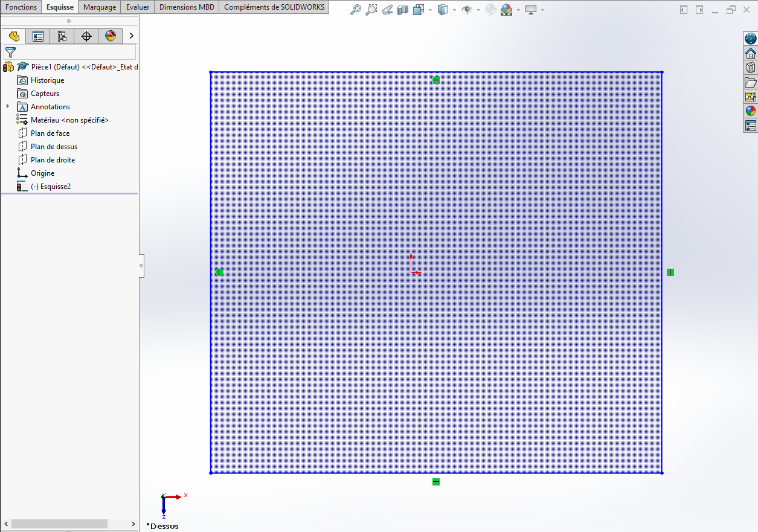This screenshot has width=758, height=532.
Task: Click the horizontal relation marker on the top edge
Action: 436,80
